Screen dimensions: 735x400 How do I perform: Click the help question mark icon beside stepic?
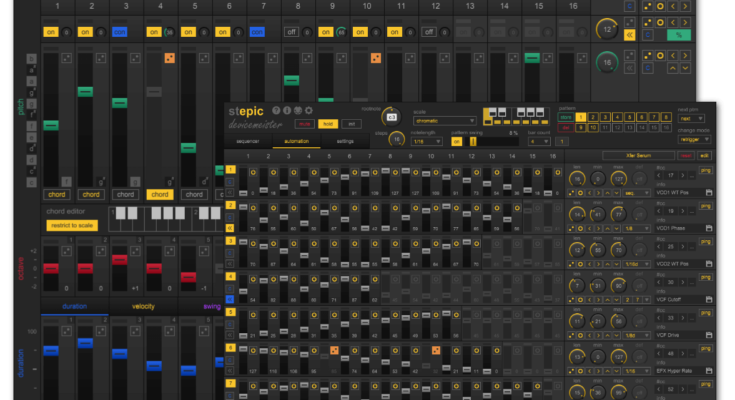click(x=276, y=110)
